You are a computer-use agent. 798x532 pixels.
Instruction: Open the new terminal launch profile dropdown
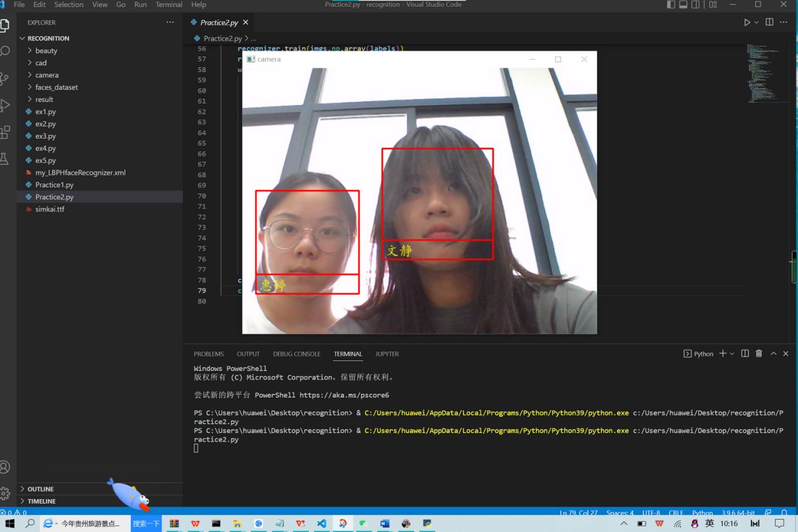pos(732,354)
